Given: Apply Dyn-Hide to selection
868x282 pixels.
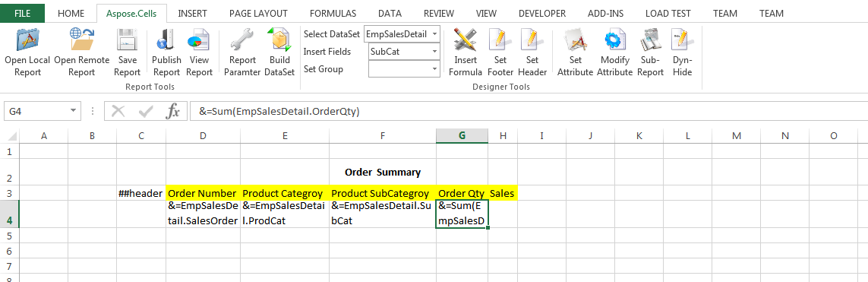Looking at the screenshot, I should (x=682, y=52).
